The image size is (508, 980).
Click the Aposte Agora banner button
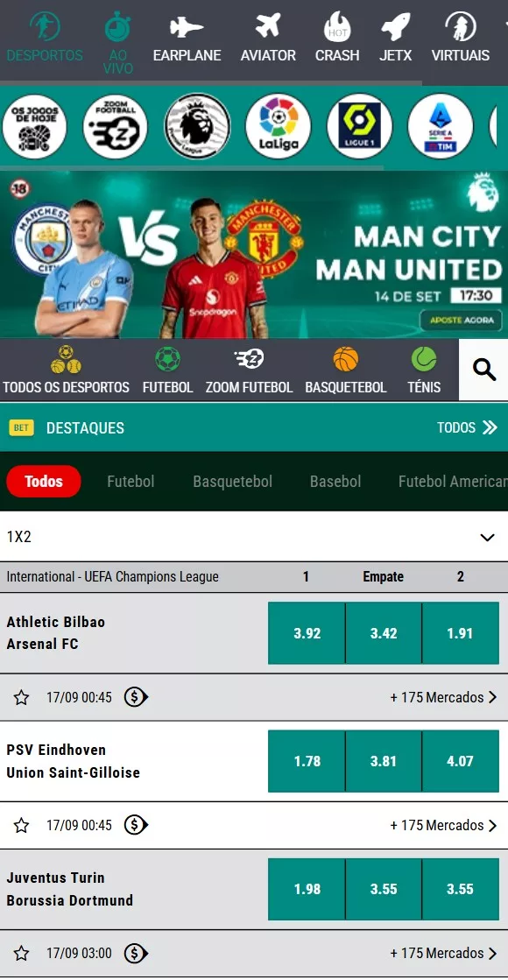click(x=461, y=321)
